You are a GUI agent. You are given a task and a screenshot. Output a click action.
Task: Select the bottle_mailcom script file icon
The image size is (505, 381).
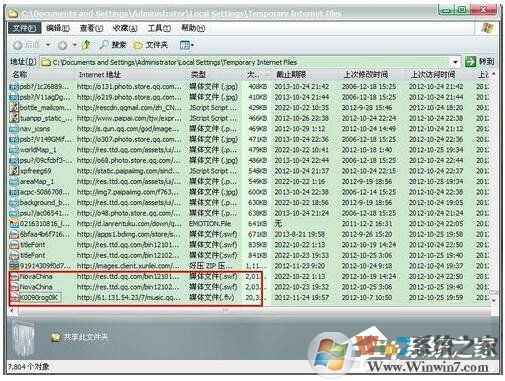[x=14, y=108]
